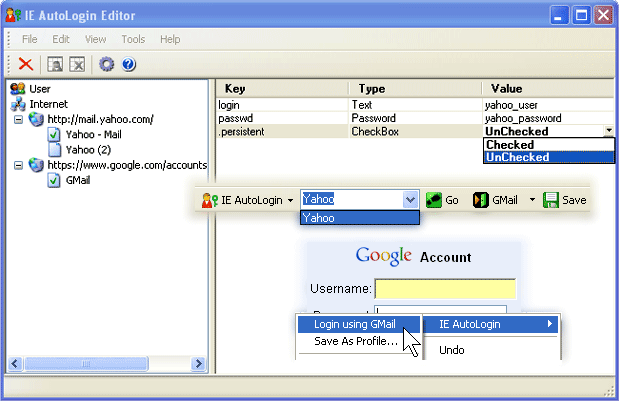This screenshot has width=619, height=401.
Task: Click the Password type cell
Action: pyautogui.click(x=415, y=118)
